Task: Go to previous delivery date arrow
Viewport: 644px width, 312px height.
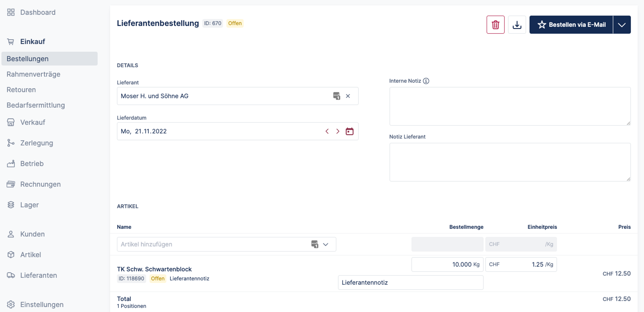Action: tap(327, 132)
